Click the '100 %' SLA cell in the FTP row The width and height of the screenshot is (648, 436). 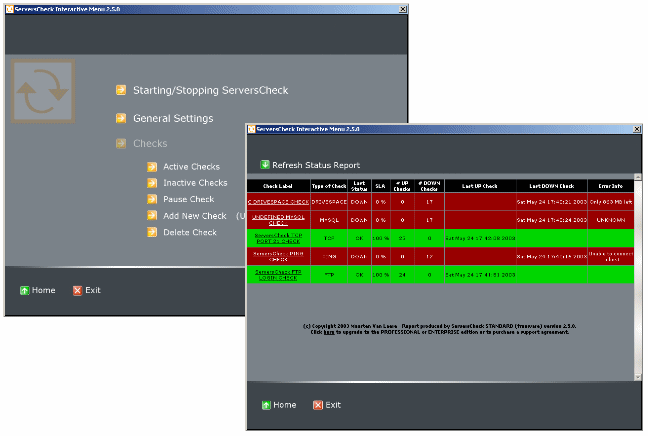click(381, 275)
